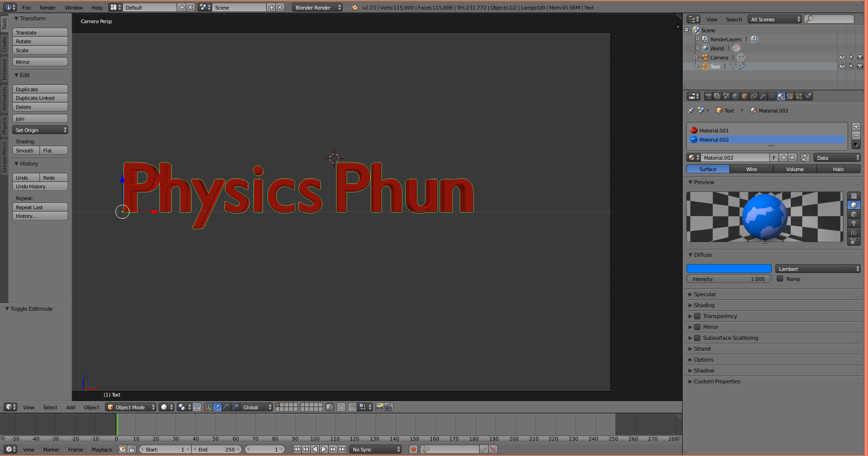Enable the Mirror checkbox in material panel
868x456 pixels.
[x=697, y=327]
